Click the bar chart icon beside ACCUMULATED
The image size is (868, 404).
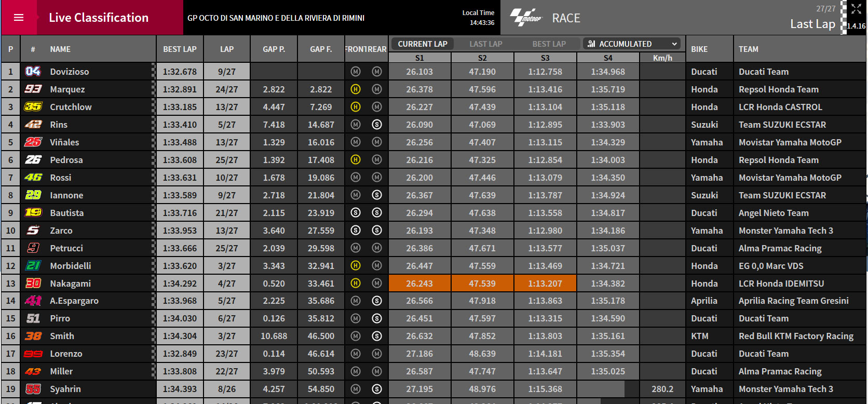tap(591, 44)
